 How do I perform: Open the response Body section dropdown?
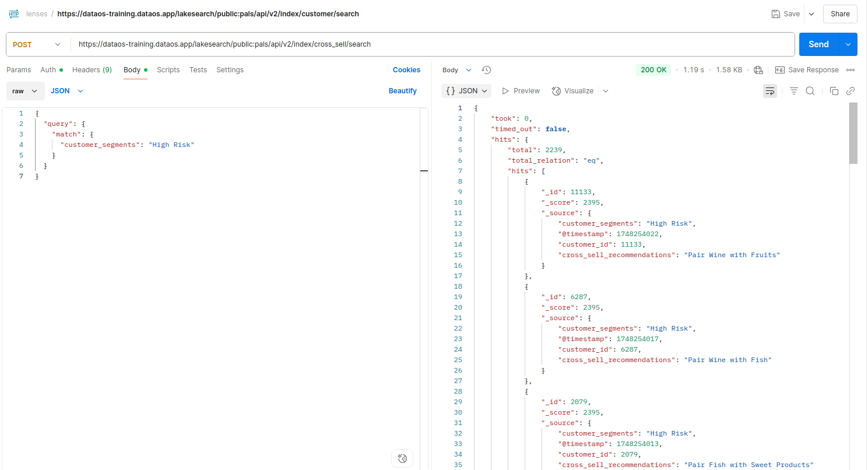(457, 70)
